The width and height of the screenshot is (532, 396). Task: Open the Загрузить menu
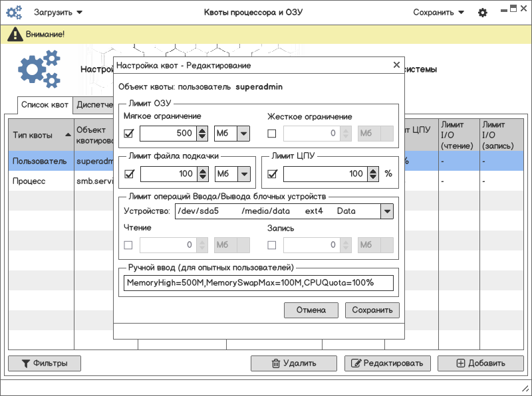coord(59,13)
